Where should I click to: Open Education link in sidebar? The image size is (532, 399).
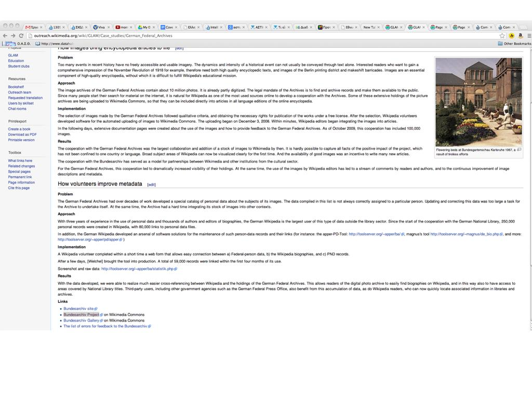[x=16, y=61]
